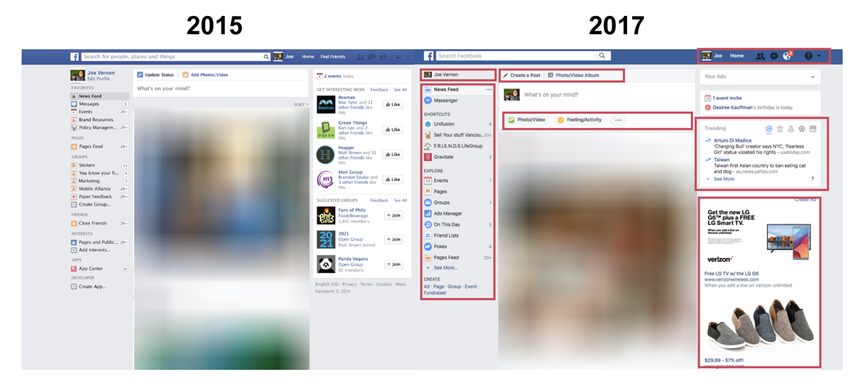Click the Edit Profile link in 2015
Screen dimensions: 868x388
98,78
